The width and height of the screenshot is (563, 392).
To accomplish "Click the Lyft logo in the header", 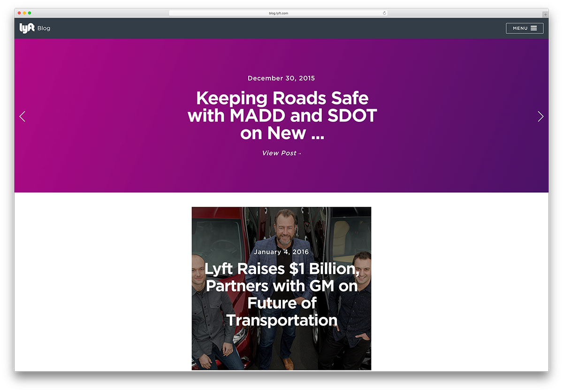I will coord(27,28).
